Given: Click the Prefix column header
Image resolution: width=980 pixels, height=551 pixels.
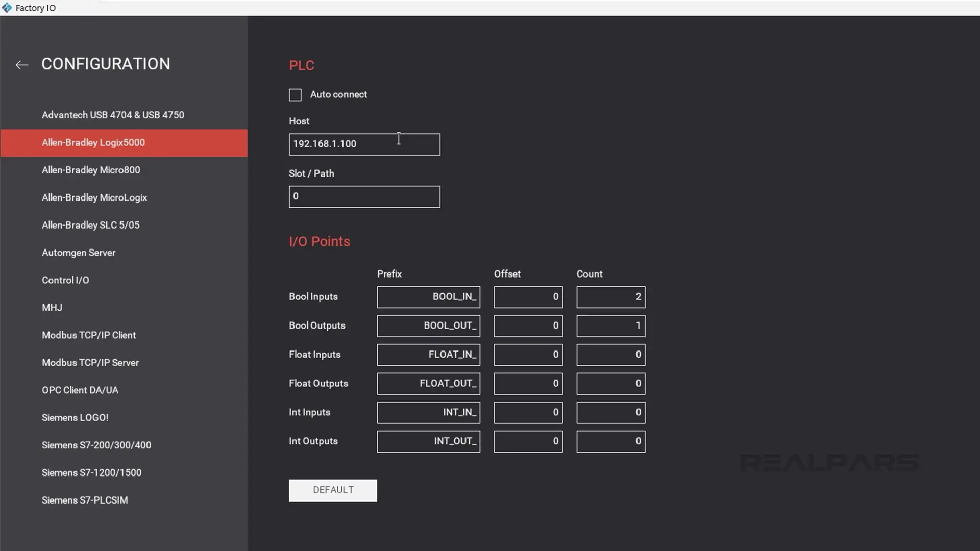Looking at the screenshot, I should 389,274.
